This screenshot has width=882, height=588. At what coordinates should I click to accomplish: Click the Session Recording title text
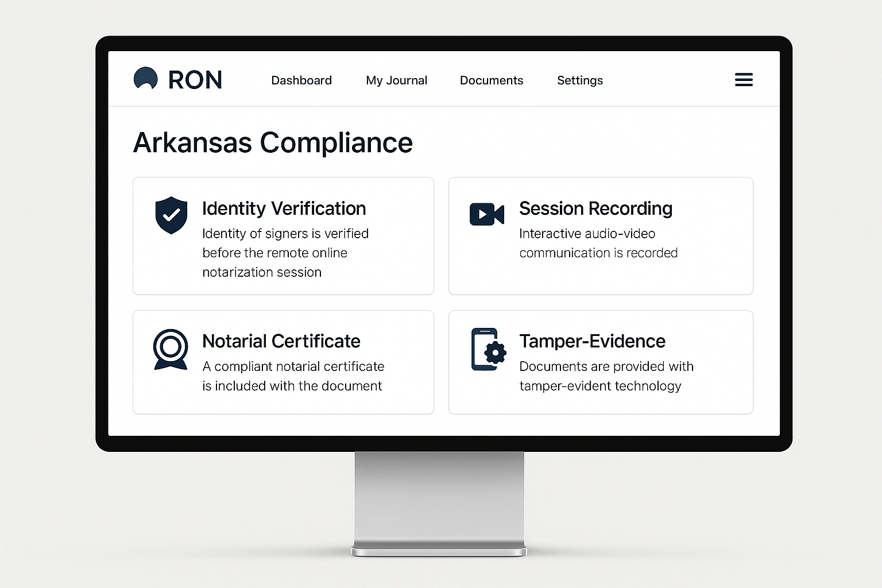[x=595, y=208]
